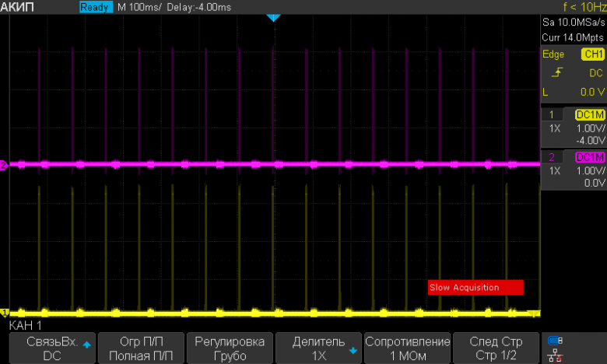607x364 pixels.
Task: Click channel 2 DC1M coupling badge
Action: [590, 157]
